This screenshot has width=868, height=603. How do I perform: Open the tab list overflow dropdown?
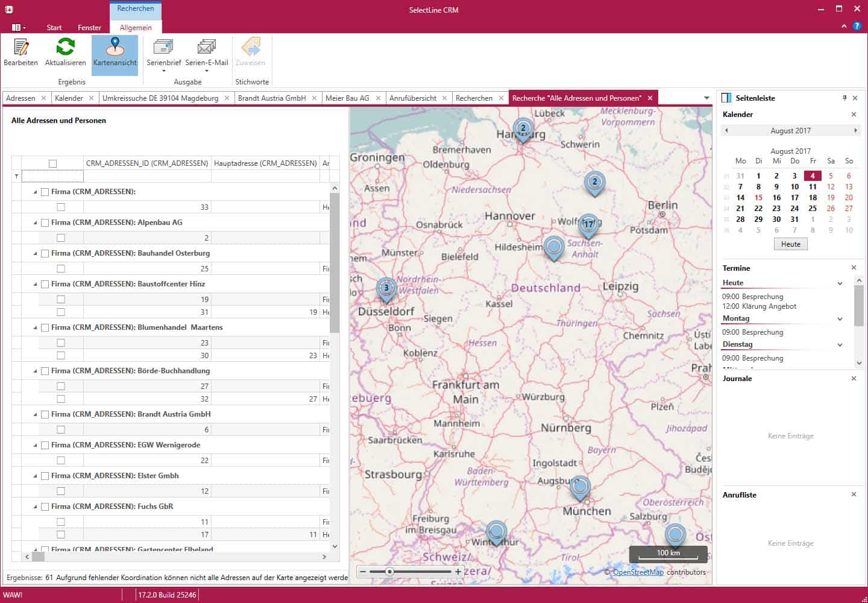(x=706, y=98)
